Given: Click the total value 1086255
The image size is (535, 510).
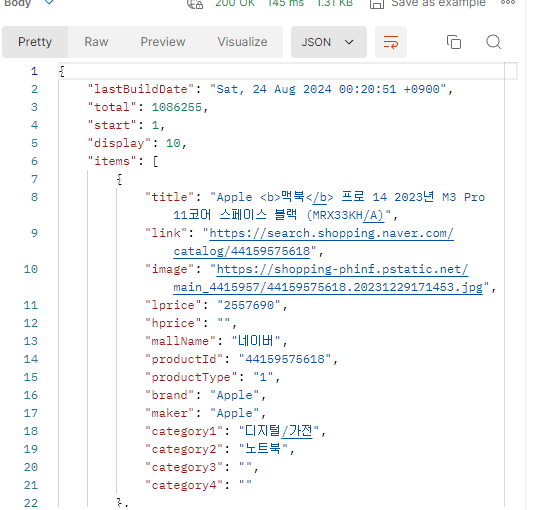Looking at the screenshot, I should [x=177, y=107].
